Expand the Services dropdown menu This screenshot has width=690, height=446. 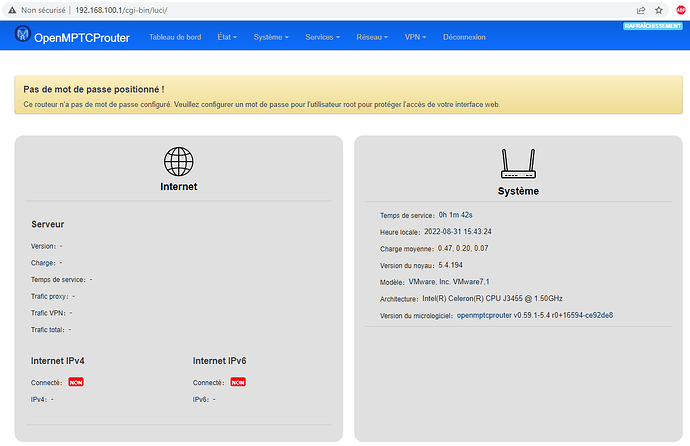point(323,37)
